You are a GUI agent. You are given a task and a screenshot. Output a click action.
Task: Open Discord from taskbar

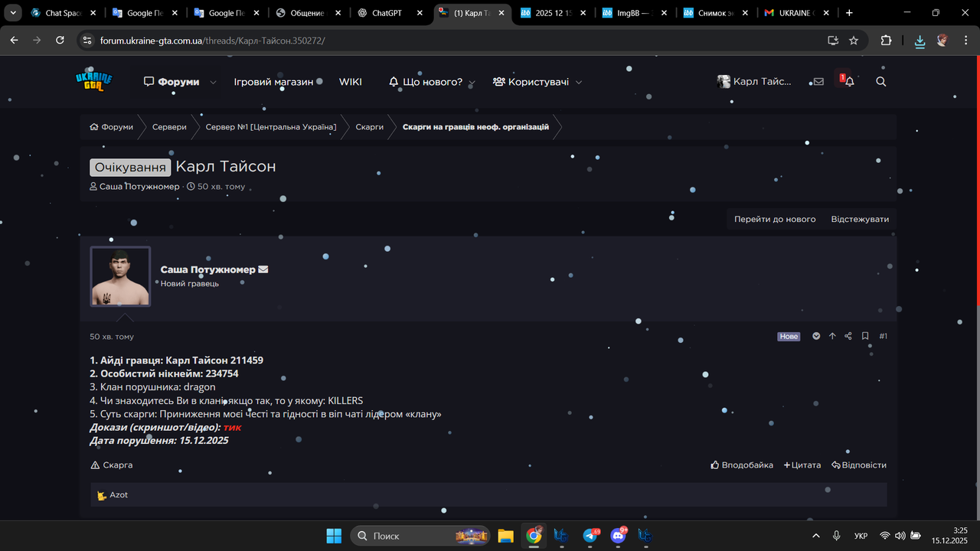618,536
